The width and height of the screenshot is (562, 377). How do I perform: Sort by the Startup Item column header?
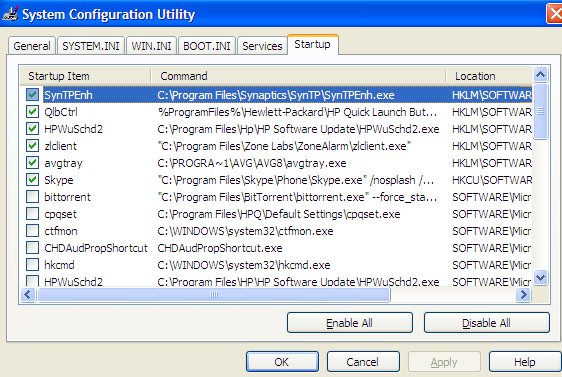click(85, 76)
